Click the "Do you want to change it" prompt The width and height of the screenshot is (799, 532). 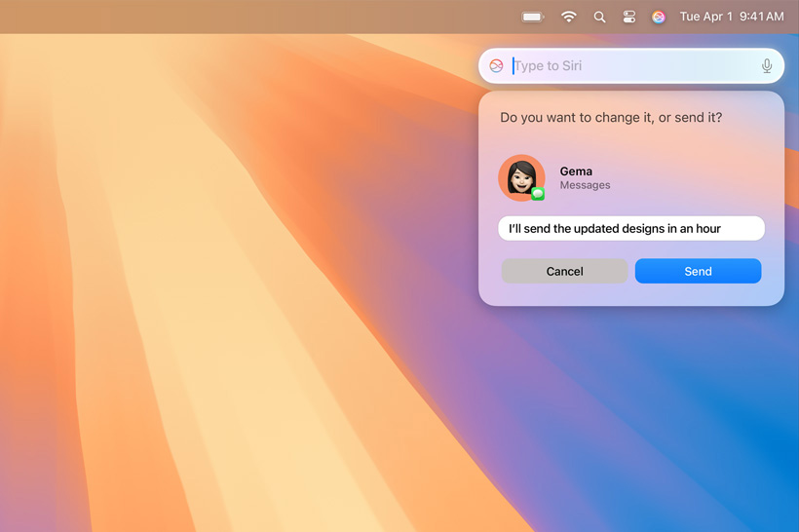[611, 118]
